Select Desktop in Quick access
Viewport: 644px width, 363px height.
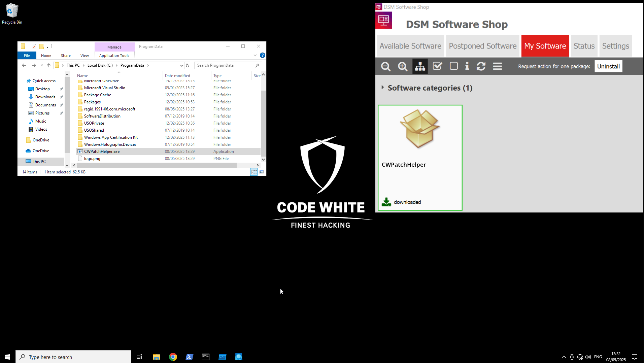[x=42, y=89]
